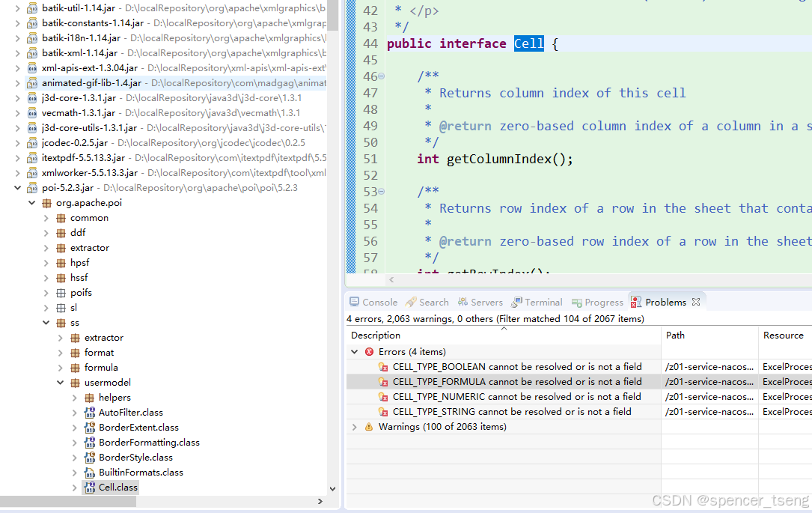This screenshot has height=513, width=812.
Task: Collapse the Errors (4 items) group
Action: pos(354,351)
